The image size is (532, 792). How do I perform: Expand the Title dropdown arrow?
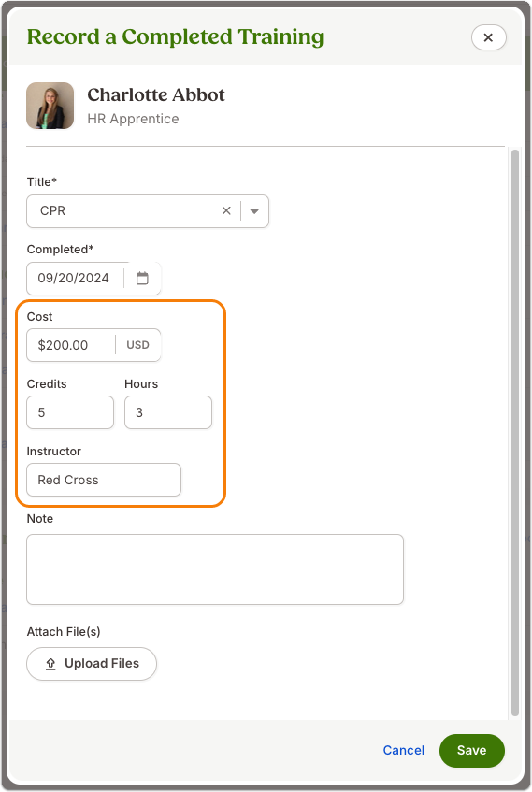(254, 211)
